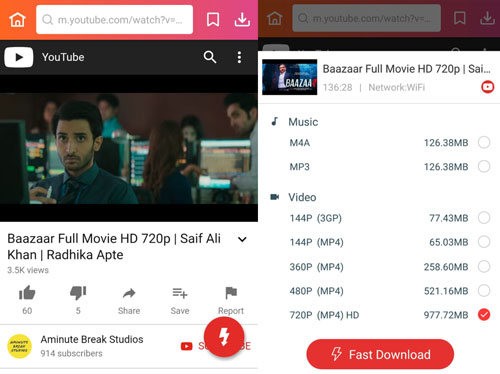The height and width of the screenshot is (374, 500).
Task: Tap the home icon in left screen
Action: tap(17, 20)
